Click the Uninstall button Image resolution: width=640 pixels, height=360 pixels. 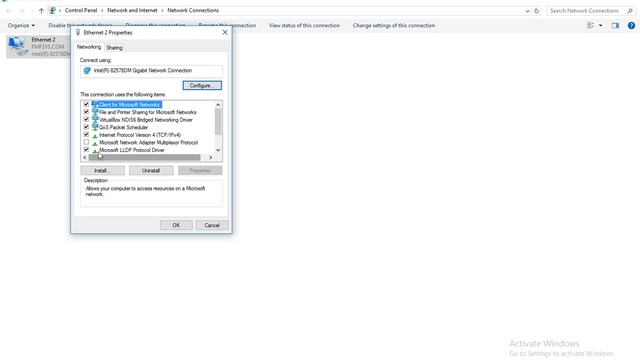point(151,171)
